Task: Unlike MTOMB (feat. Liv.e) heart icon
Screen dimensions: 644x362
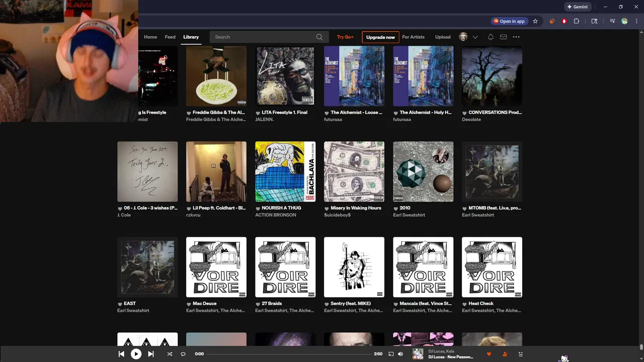Action: [x=464, y=209]
